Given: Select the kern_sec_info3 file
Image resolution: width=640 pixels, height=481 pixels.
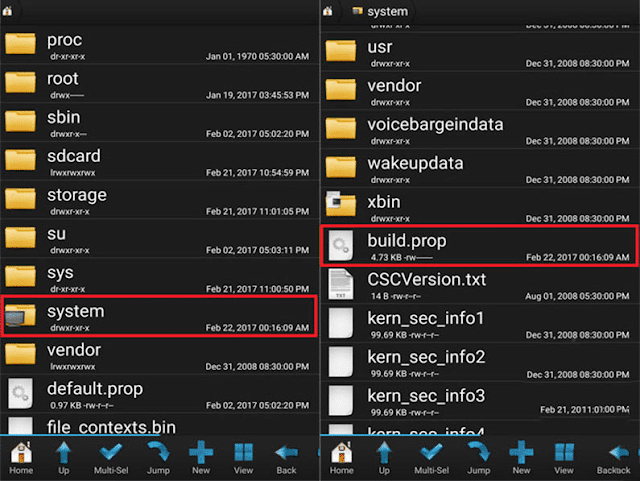Looking at the screenshot, I should tap(480, 402).
